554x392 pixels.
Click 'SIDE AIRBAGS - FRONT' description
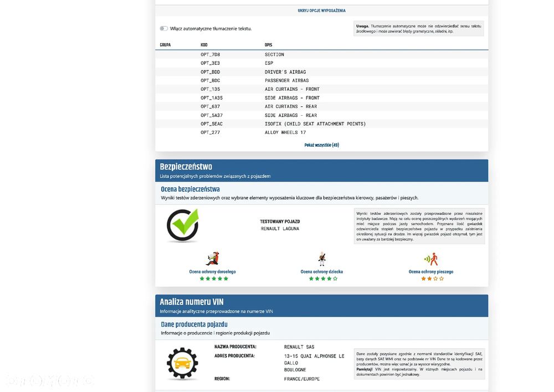coord(292,98)
